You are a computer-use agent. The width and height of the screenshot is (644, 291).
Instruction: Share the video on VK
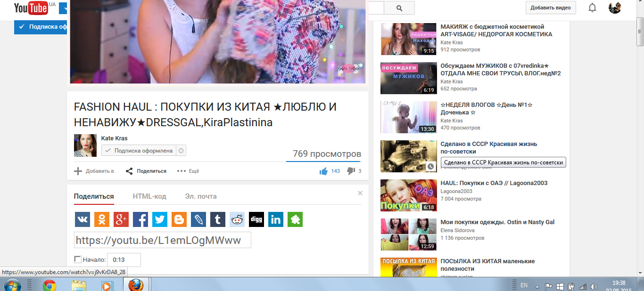pos(83,219)
